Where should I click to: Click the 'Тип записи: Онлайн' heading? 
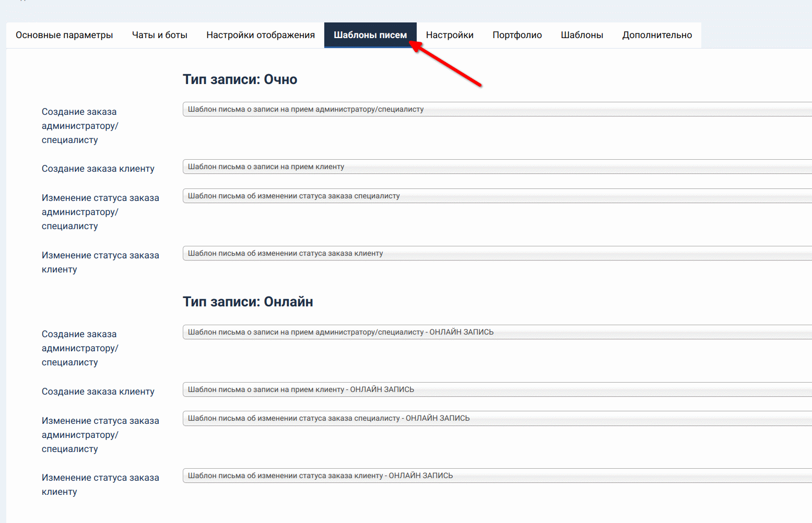pos(248,302)
